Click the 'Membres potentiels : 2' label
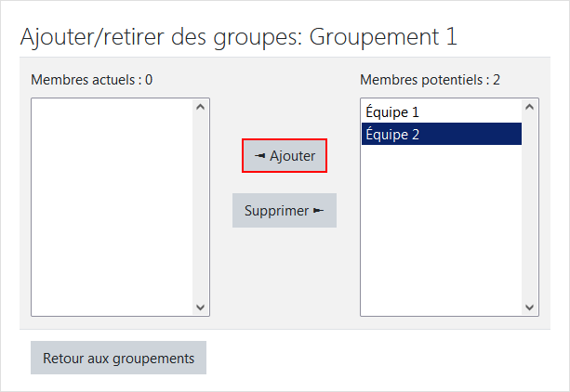This screenshot has height=392, width=570. (430, 80)
